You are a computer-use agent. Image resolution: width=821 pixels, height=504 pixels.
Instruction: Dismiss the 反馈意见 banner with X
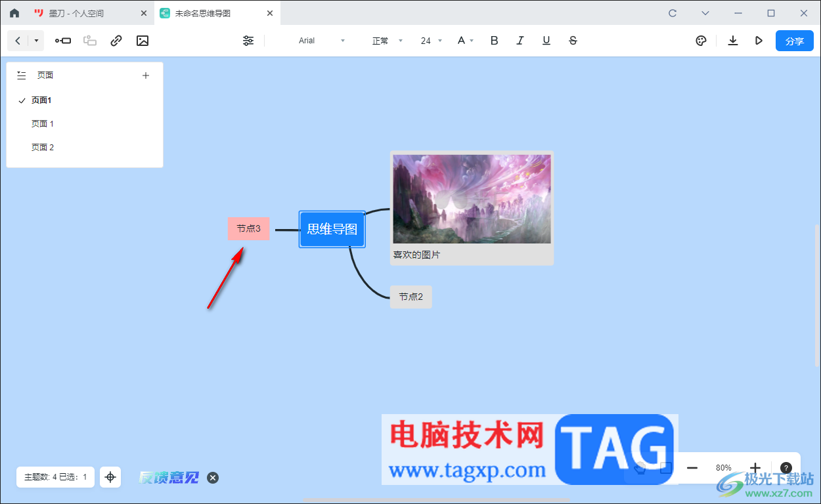click(213, 478)
